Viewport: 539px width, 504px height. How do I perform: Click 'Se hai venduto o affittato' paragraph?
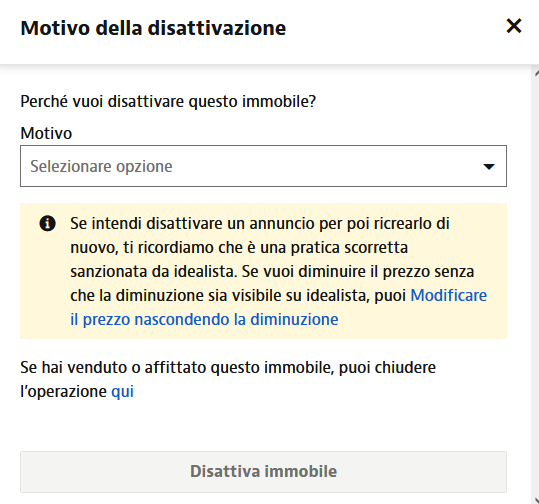pyautogui.click(x=228, y=380)
